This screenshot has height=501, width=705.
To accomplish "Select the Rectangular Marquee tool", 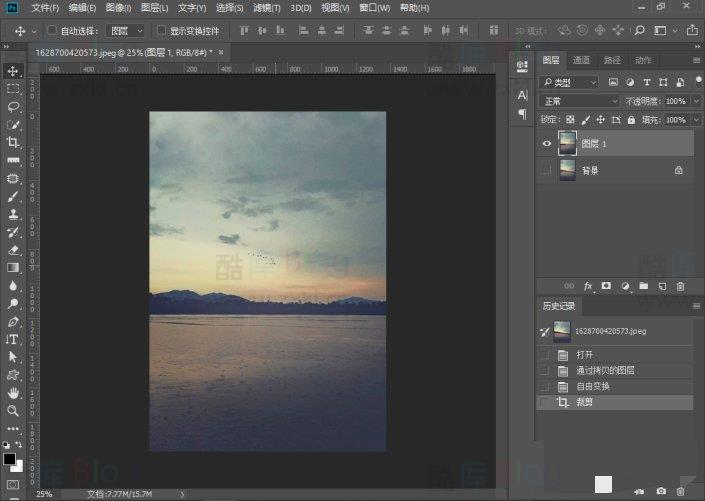I will point(13,89).
